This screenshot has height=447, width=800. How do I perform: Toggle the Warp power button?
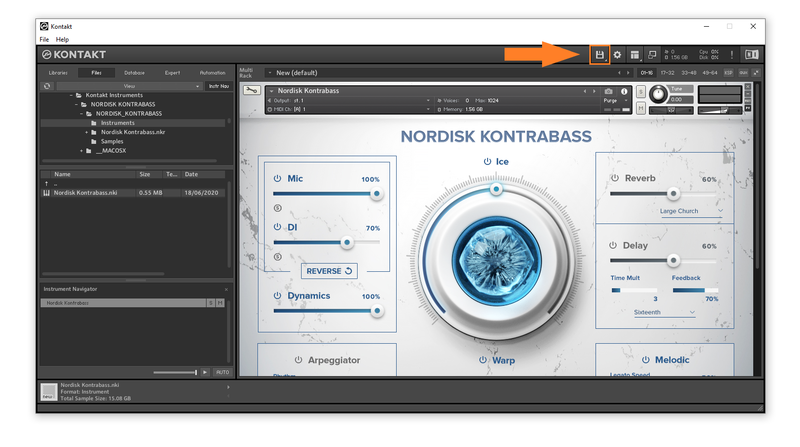coord(482,360)
